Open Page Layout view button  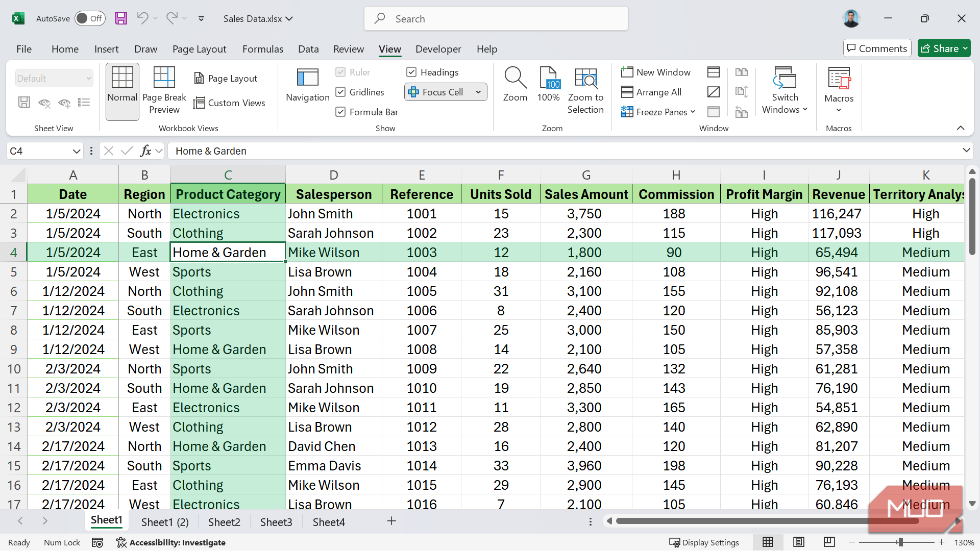[x=226, y=78]
